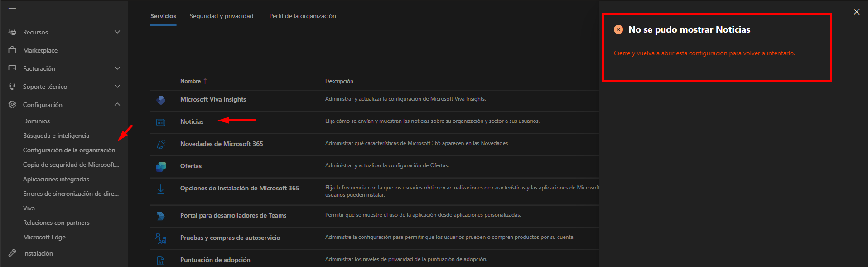Click the red error icon in the panel
Viewport: 868px width, 267px height.
(618, 29)
